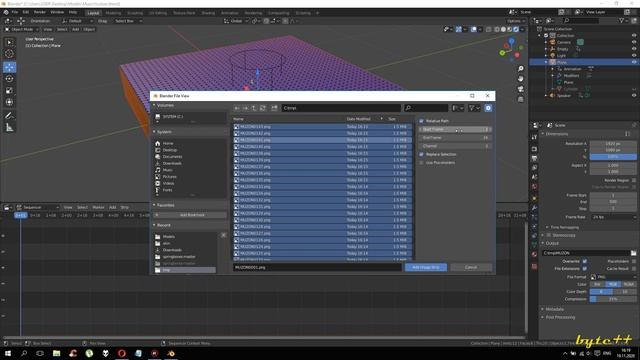Switch to the Layout workspace tab
The image size is (640, 360).
(x=93, y=13)
